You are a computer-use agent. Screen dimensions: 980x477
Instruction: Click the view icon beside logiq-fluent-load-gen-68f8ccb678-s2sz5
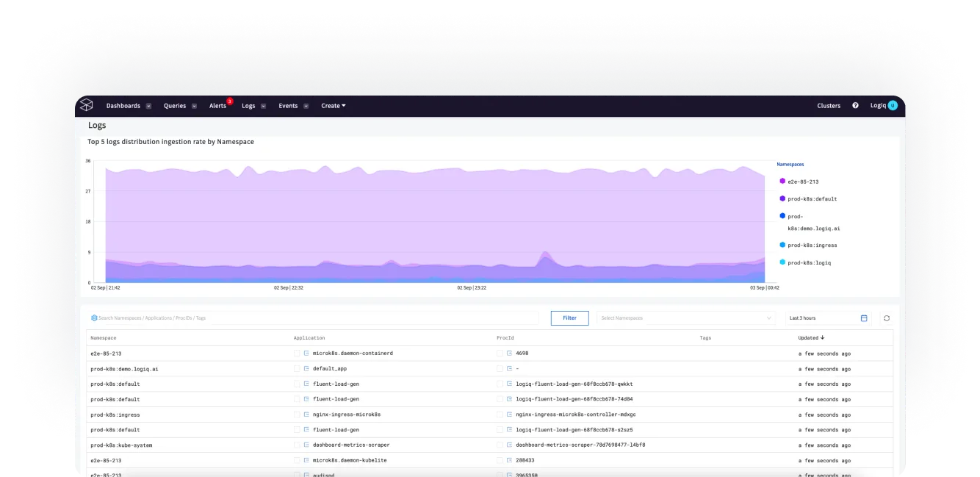[509, 430]
